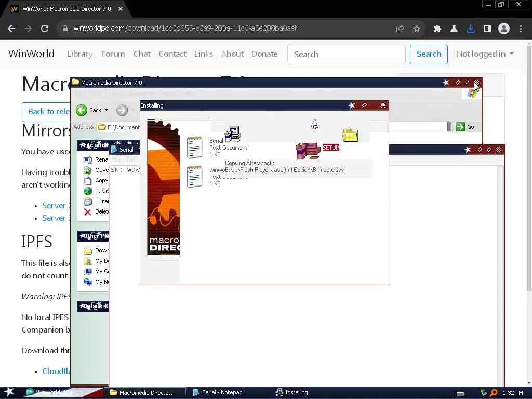This screenshot has height=399, width=532.
Task: Click the share page icon in address bar
Action: 400,29
